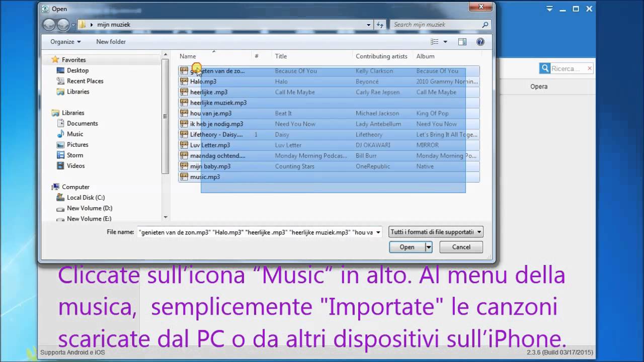This screenshot has width=644, height=362.
Task: Click the Open button's split arrow
Action: click(429, 247)
